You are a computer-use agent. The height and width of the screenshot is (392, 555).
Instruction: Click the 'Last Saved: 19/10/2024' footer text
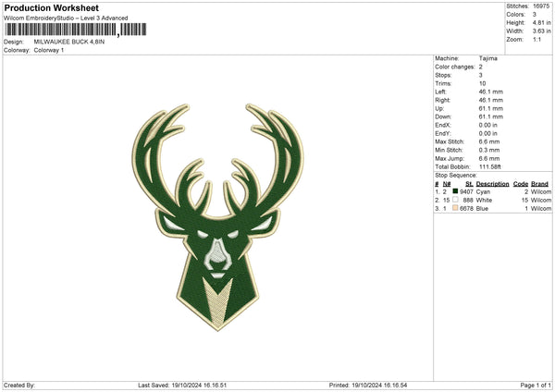click(182, 385)
